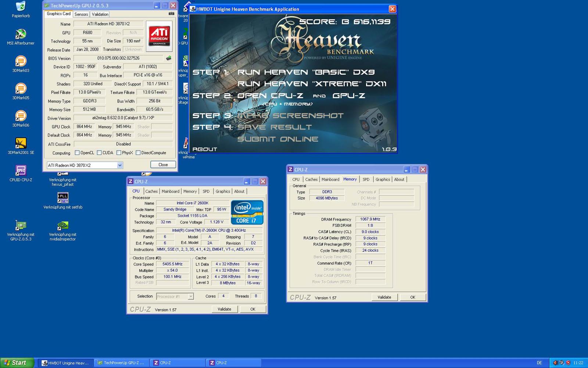The image size is (588, 368).
Task: Open About tab in CPU-Z CPU window
Action: tap(239, 191)
